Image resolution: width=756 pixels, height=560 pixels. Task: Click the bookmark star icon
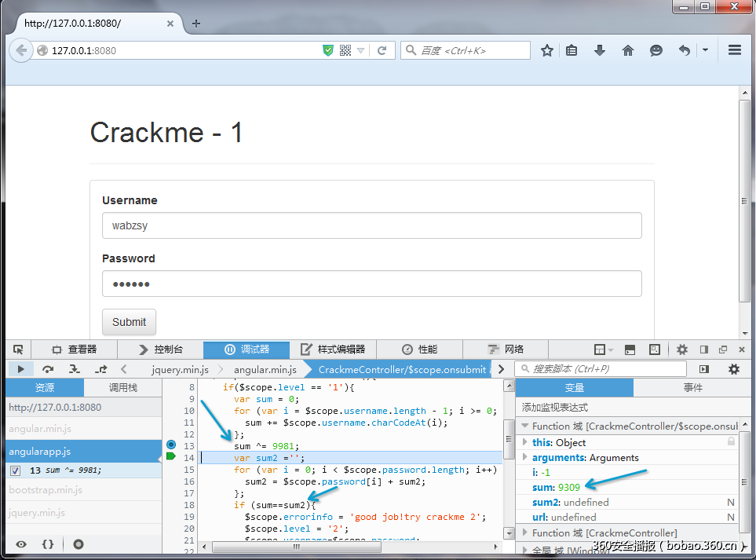click(x=547, y=50)
